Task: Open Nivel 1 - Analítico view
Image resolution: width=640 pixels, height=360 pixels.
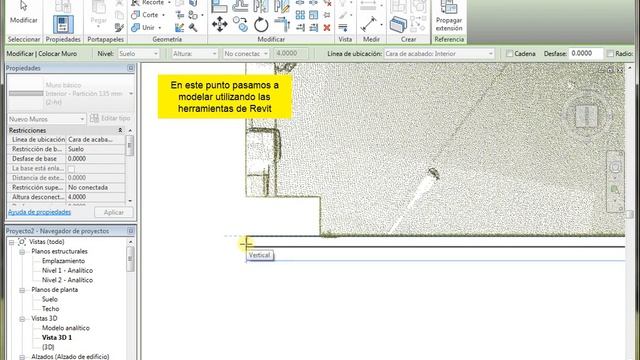Action: coord(67,270)
